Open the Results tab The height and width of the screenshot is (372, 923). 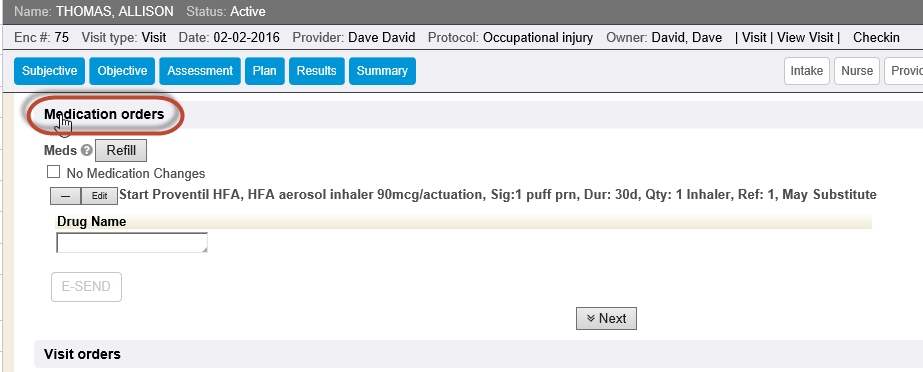[317, 71]
